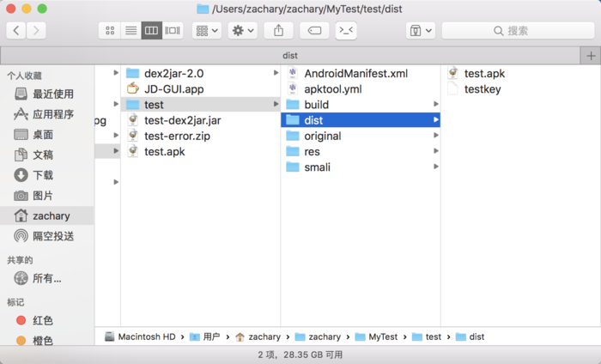Expand smali folder arrow
601x364 pixels.
[x=436, y=167]
